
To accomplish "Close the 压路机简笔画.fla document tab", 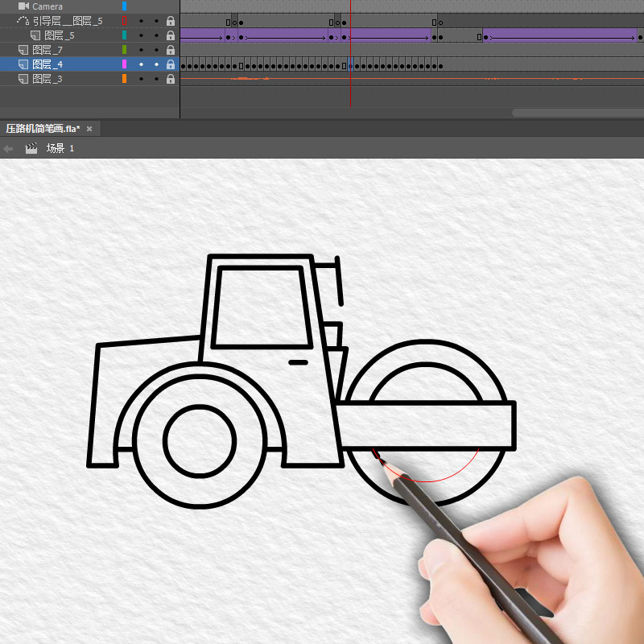I will 89,129.
